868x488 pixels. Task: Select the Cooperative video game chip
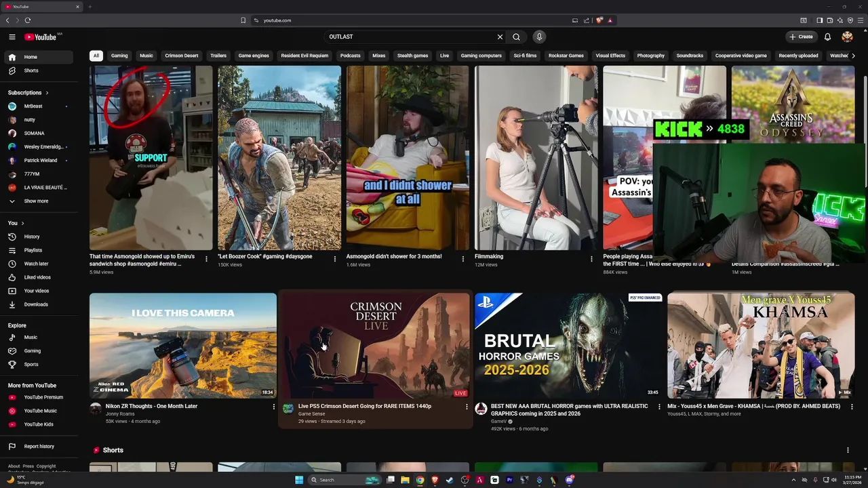click(x=741, y=56)
